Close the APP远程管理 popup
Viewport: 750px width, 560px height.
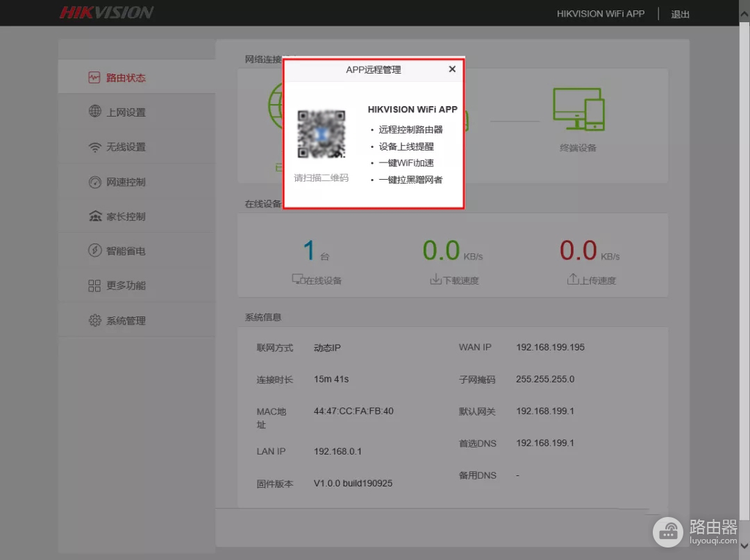(452, 69)
